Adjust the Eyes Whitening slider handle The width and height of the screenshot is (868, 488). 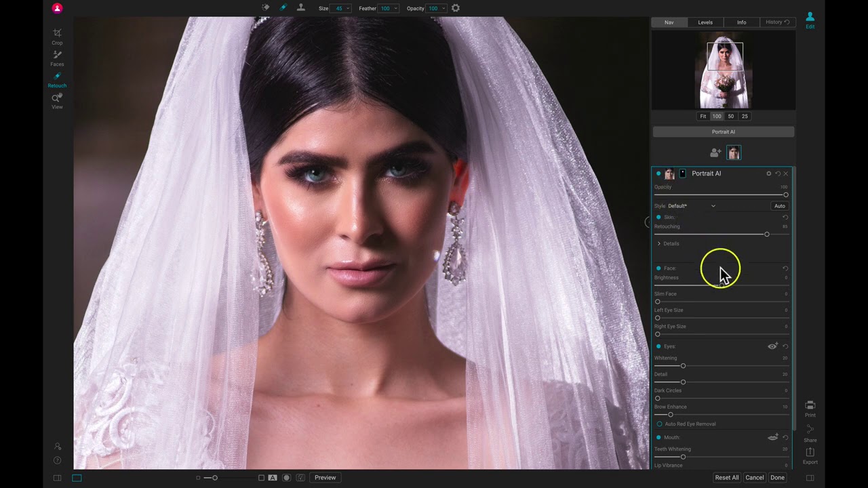click(x=683, y=366)
